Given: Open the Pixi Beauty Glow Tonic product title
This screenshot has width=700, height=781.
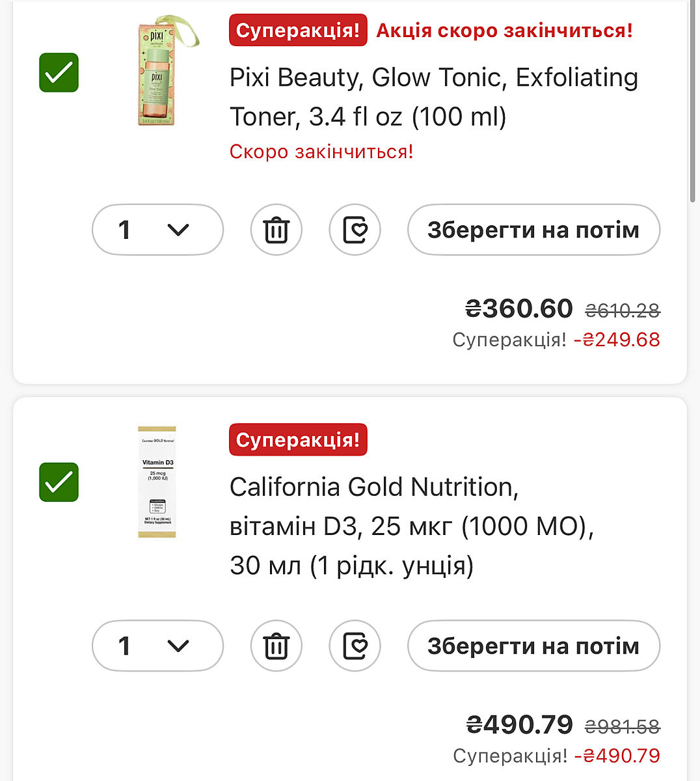Looking at the screenshot, I should click(433, 97).
